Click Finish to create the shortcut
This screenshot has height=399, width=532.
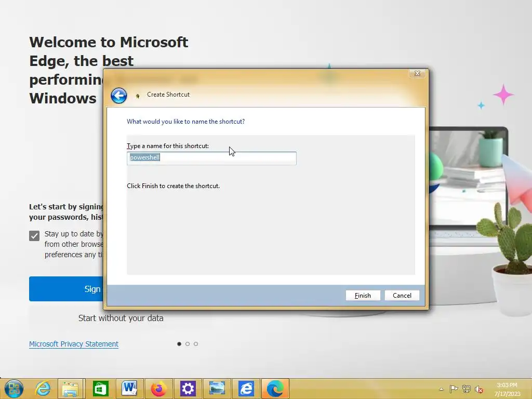[363, 296]
